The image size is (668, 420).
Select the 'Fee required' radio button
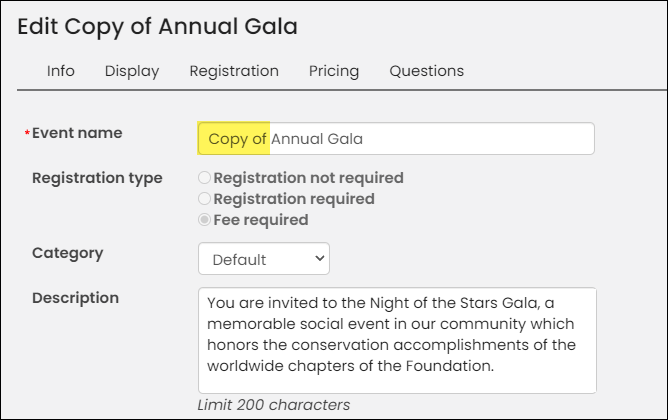204,220
